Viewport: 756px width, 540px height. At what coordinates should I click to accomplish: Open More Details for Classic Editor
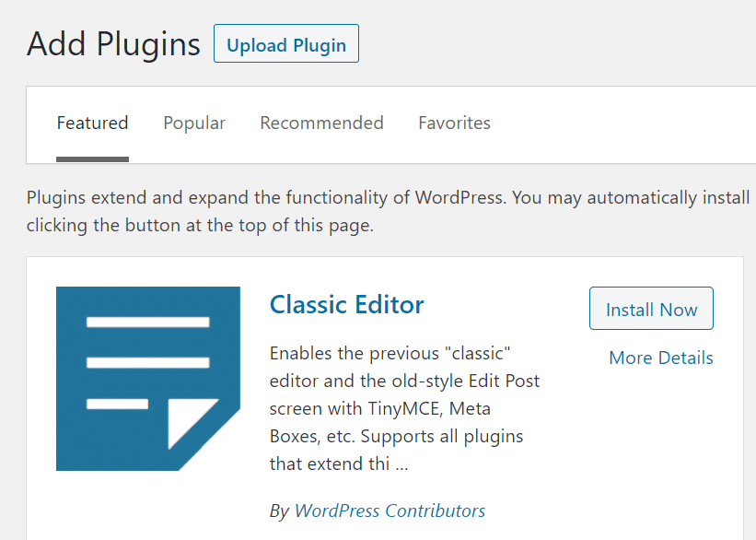coord(660,358)
